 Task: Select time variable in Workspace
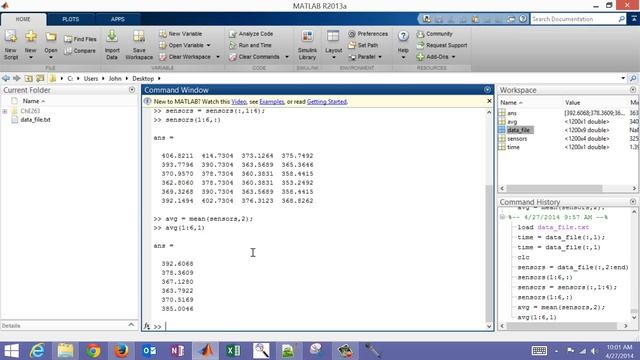513,147
